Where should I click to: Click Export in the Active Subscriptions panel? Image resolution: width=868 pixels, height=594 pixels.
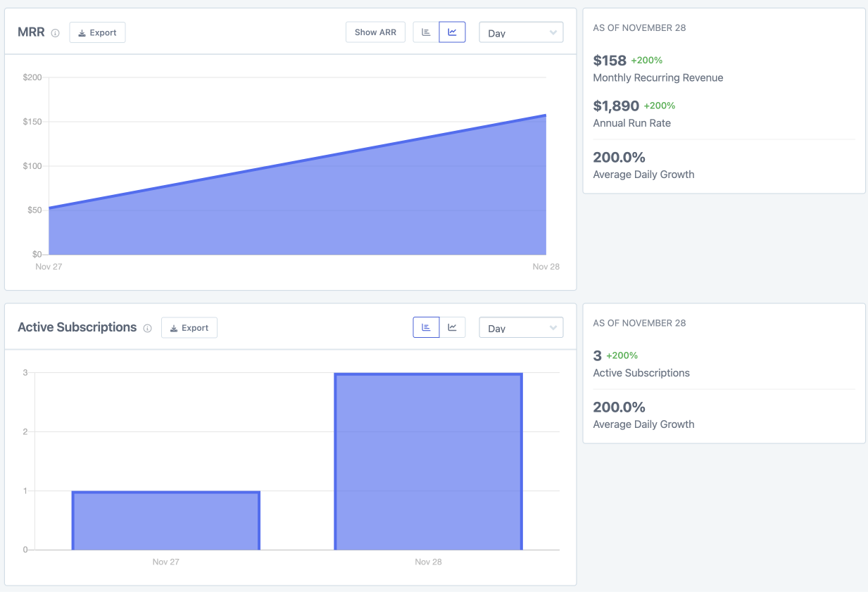(x=189, y=327)
